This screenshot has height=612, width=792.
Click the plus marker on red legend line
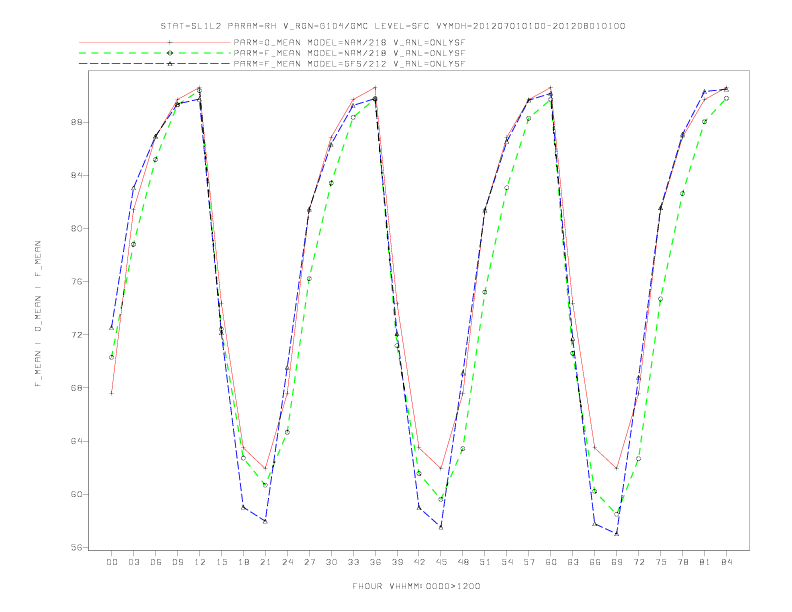click(170, 42)
